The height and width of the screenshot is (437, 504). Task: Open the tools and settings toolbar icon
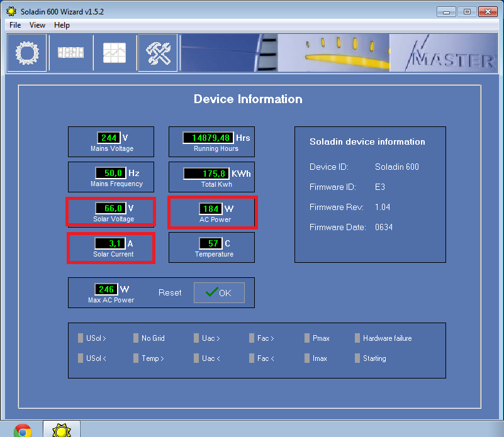point(158,53)
